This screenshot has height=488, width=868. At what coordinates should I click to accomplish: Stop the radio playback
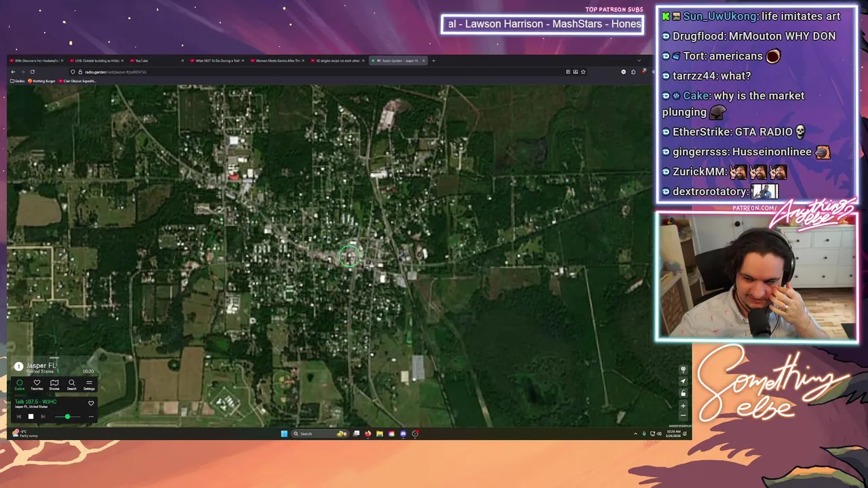coord(31,416)
